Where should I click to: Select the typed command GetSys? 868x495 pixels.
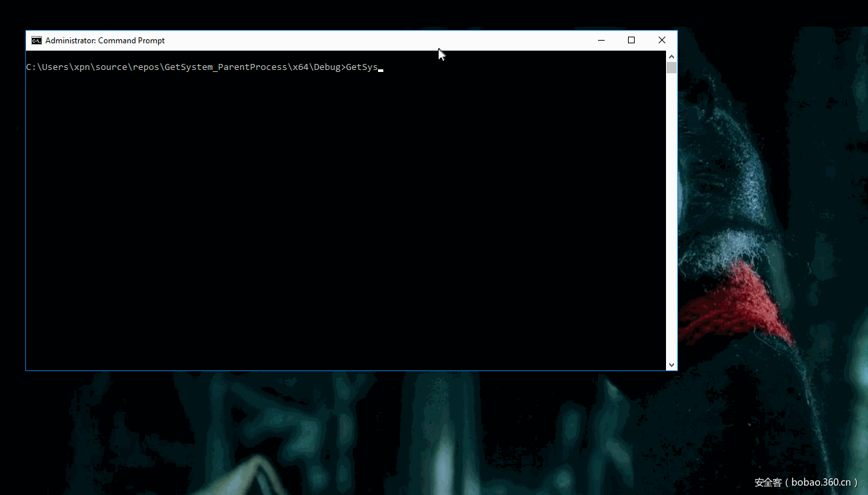[x=363, y=67]
